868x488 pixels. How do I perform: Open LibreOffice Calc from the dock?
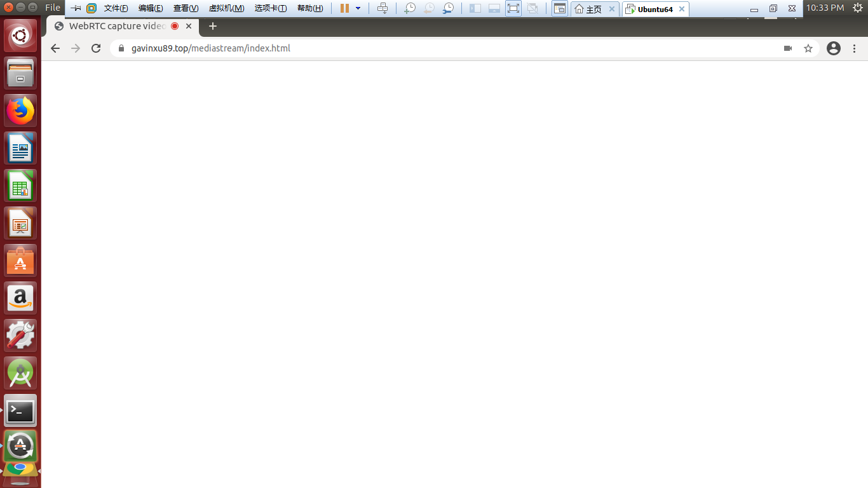coord(21,186)
